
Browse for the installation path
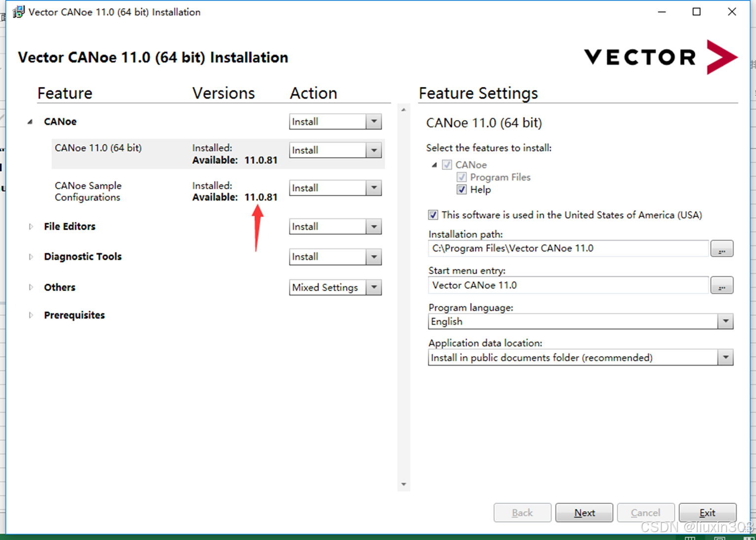[722, 249]
